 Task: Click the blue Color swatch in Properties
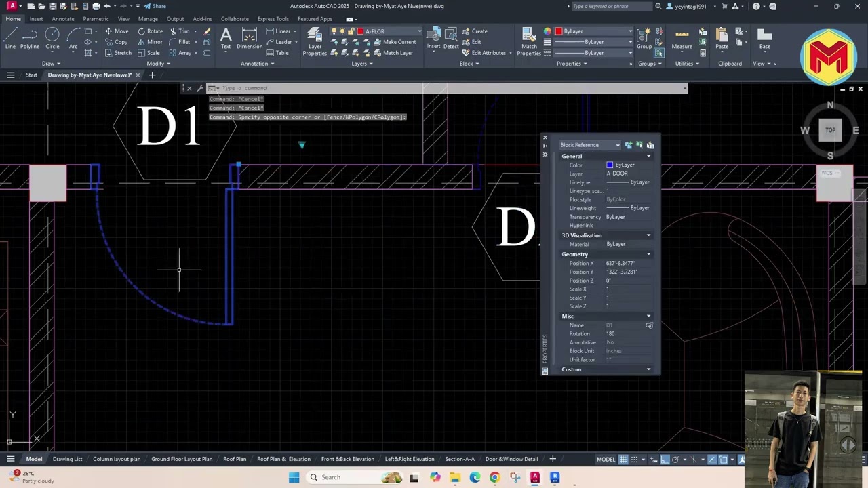pyautogui.click(x=610, y=165)
